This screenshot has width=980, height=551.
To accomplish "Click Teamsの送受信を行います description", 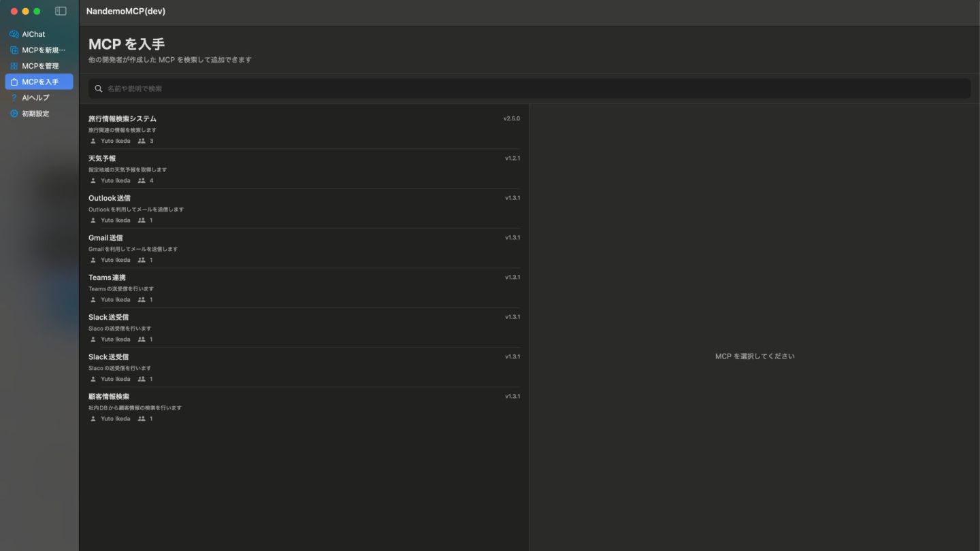I will pyautogui.click(x=121, y=288).
